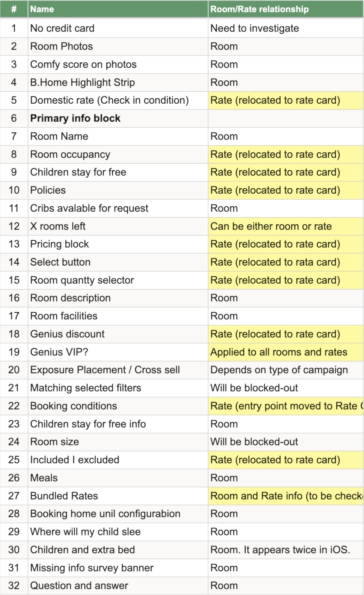Screen dimensions: 364x595
Task: Click the 'Need to investigate' cell
Action: pos(286,28)
